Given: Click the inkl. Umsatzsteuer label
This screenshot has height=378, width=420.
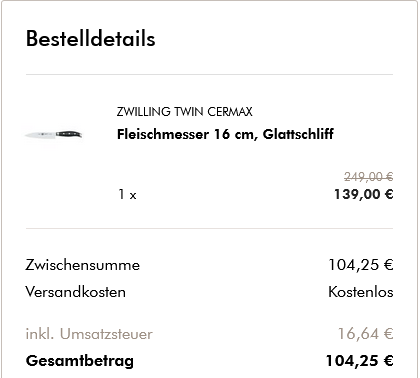Looking at the screenshot, I should point(89,334).
